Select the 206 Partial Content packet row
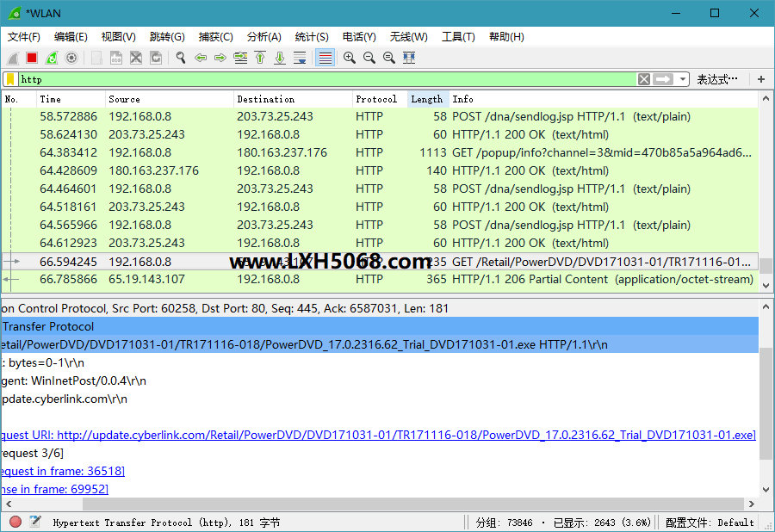 [x=380, y=280]
